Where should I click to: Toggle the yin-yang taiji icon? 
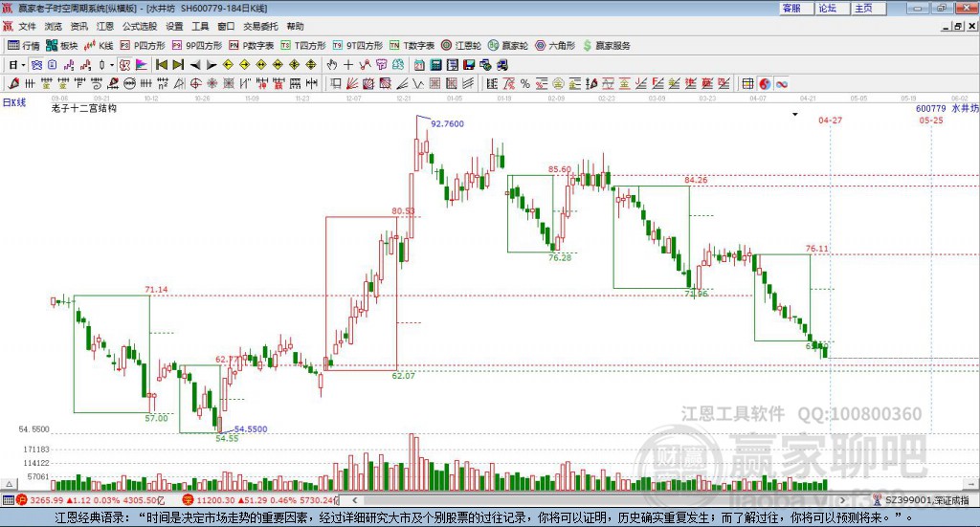[765, 83]
